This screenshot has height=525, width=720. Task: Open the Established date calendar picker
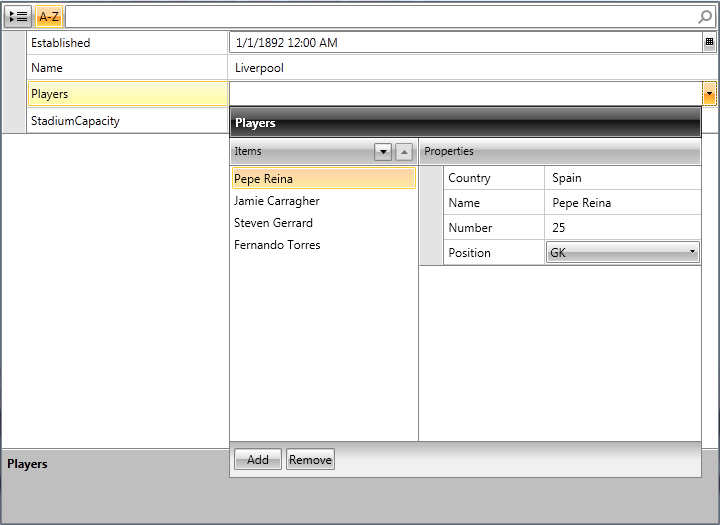(709, 42)
